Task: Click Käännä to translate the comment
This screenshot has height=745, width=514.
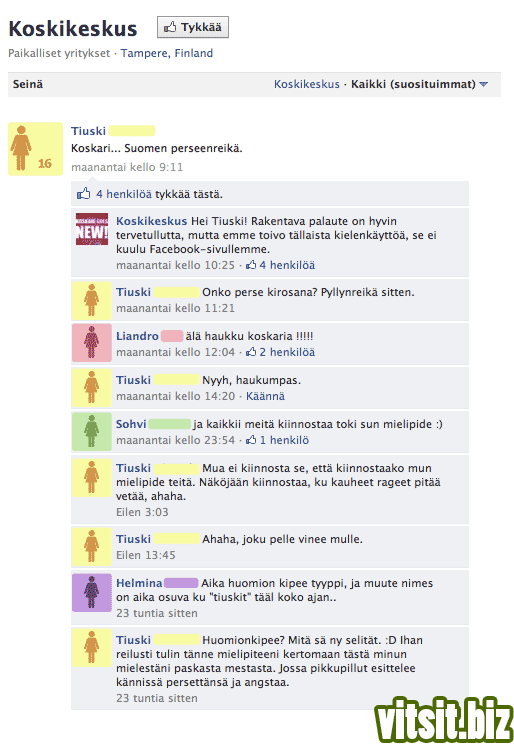Action: click(x=265, y=396)
